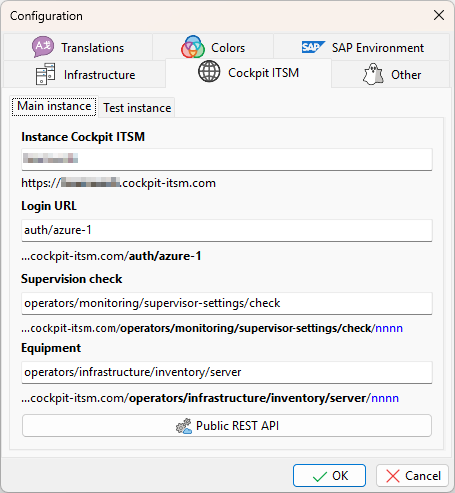The width and height of the screenshot is (455, 493).
Task: Click the ghost icon for Other
Action: point(373,74)
